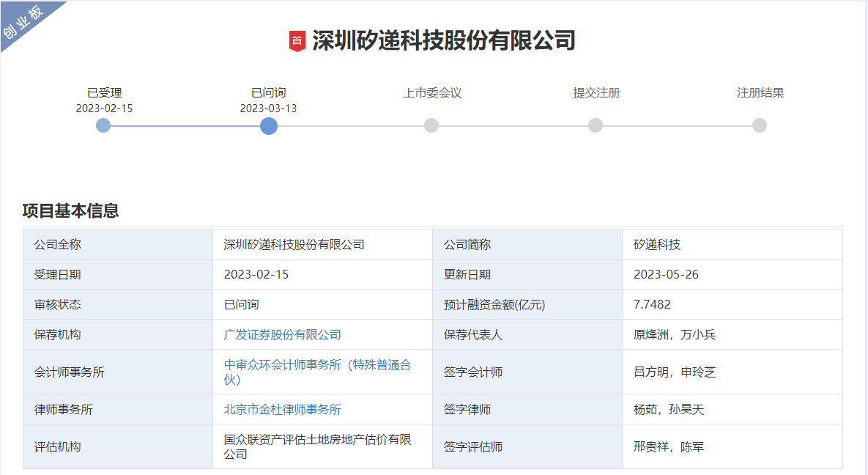The width and height of the screenshot is (868, 475).
Task: Click the 受理日期 date 2023-02-15
Action: tap(256, 274)
